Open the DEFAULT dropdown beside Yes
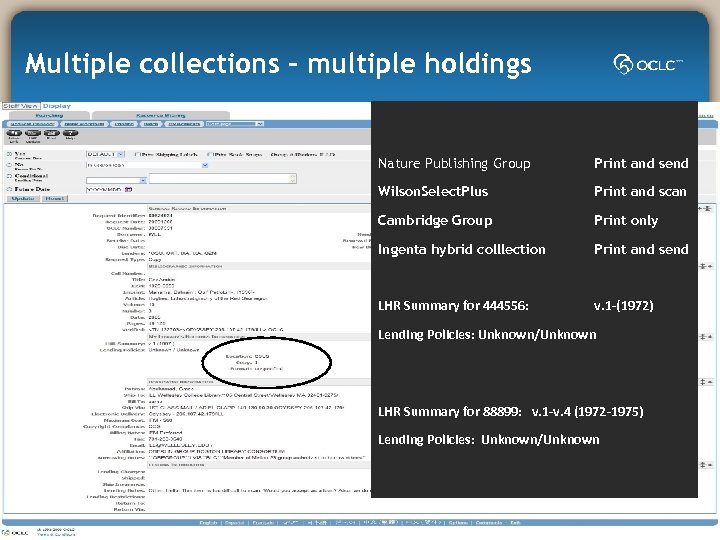Screen dimensions: 720x540 click(x=105, y=154)
